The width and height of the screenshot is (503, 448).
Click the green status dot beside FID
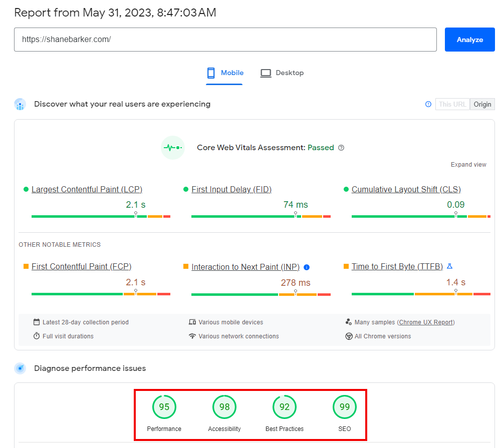[185, 189]
